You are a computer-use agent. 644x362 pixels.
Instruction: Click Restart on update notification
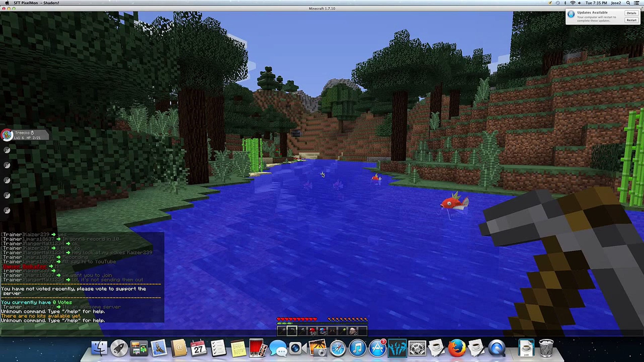coord(631,20)
